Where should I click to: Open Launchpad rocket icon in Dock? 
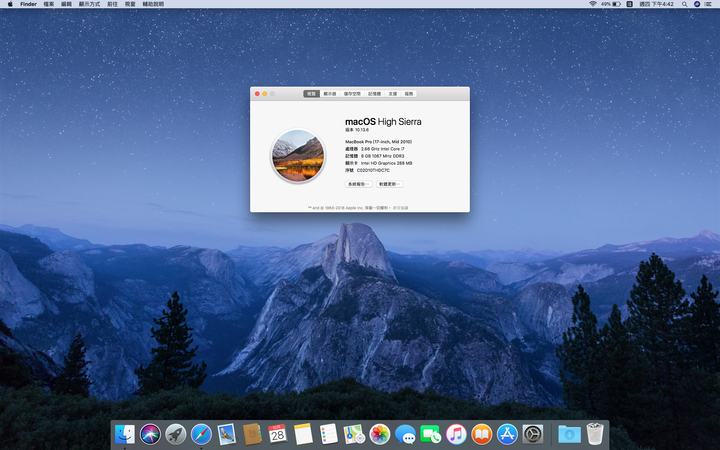click(175, 434)
